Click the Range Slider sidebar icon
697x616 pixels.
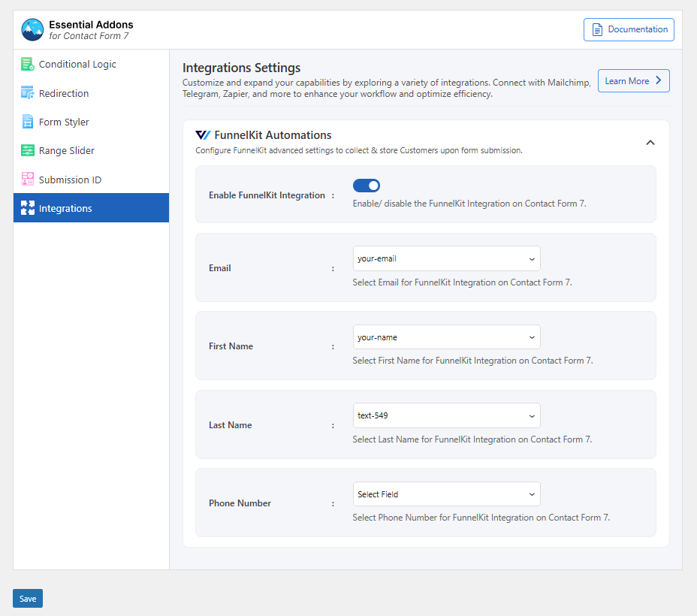tap(28, 151)
